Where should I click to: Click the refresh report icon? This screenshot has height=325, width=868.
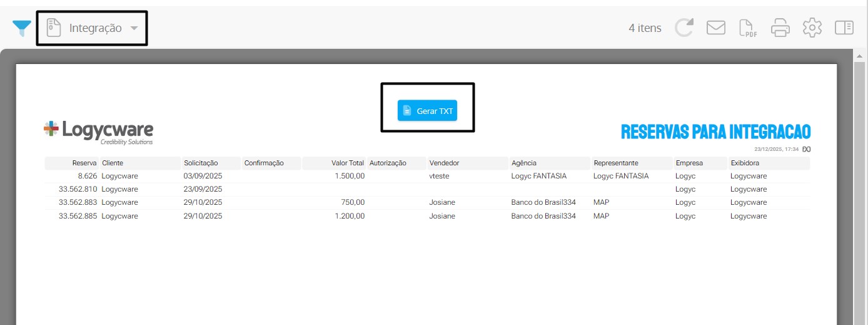tap(684, 28)
